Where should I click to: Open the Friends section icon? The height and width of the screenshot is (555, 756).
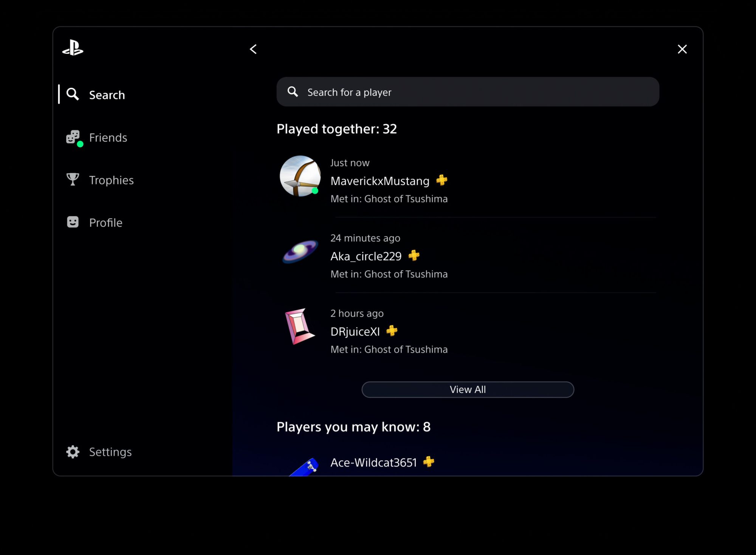click(73, 137)
